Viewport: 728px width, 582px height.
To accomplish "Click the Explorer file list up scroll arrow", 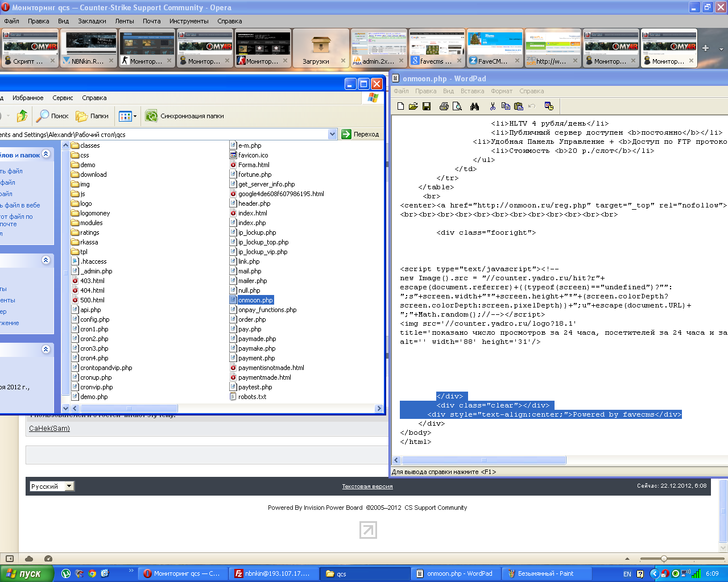I will pyautogui.click(x=65, y=145).
